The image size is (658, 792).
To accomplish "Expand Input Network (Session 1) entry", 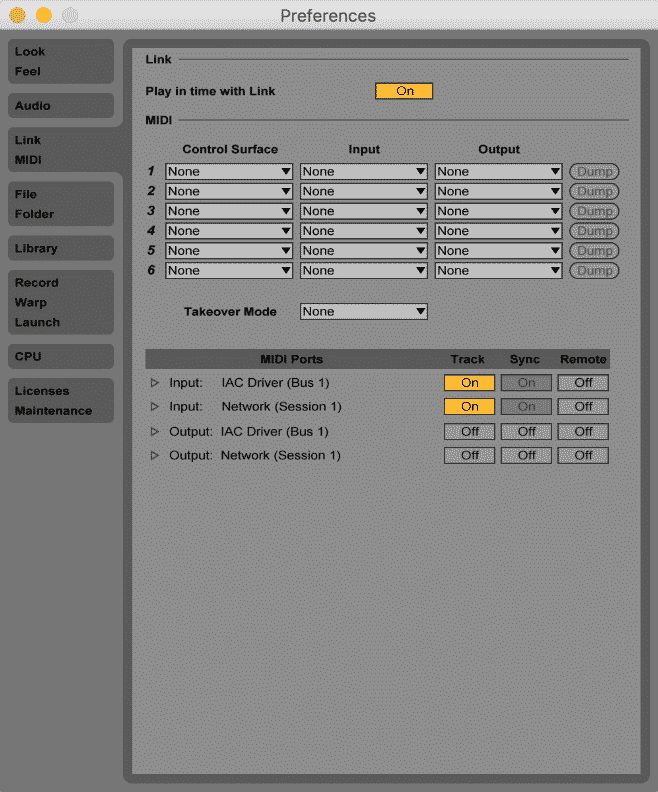I will click(154, 407).
